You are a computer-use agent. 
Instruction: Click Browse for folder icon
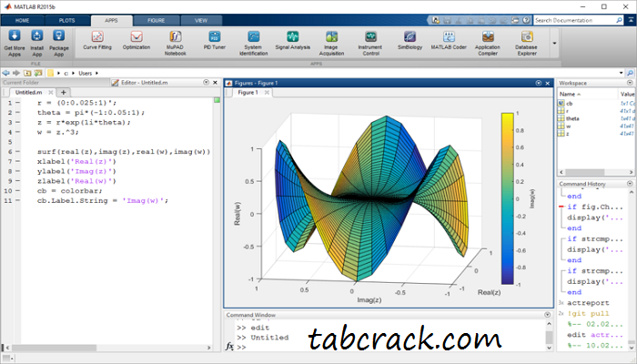tap(38, 73)
